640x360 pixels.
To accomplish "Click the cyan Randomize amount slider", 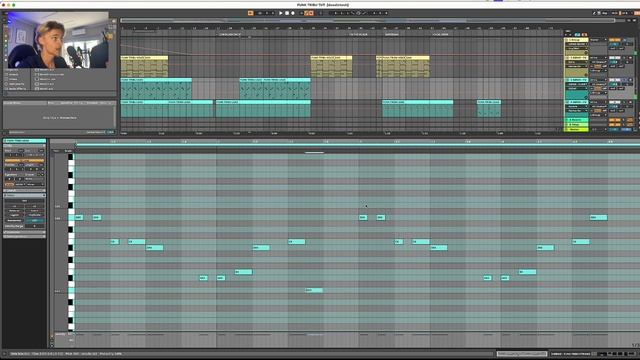I will (x=35, y=220).
